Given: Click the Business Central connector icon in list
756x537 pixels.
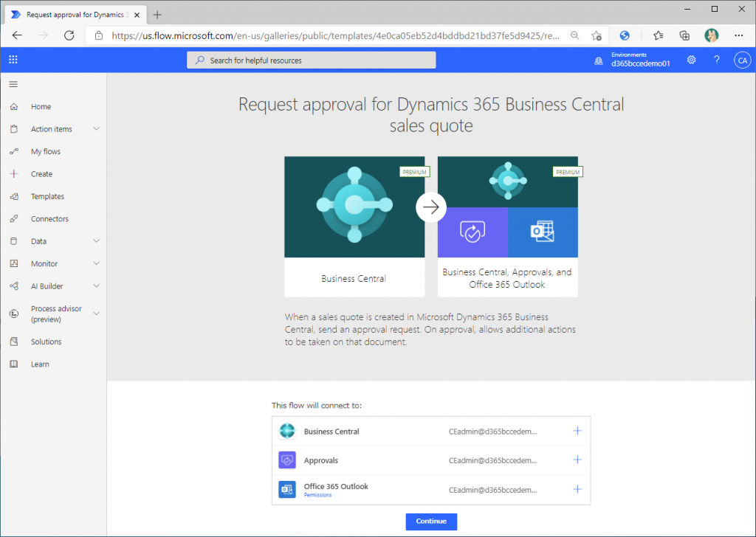Looking at the screenshot, I should (287, 431).
